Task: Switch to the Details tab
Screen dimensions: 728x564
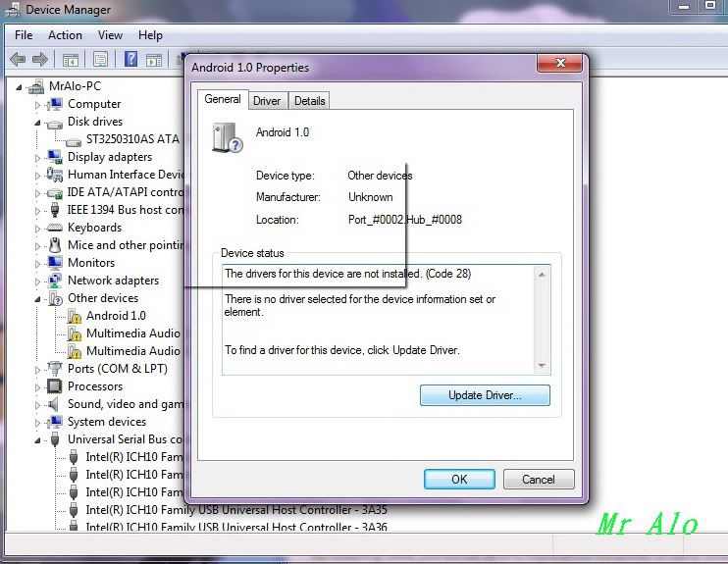Action: [x=309, y=101]
